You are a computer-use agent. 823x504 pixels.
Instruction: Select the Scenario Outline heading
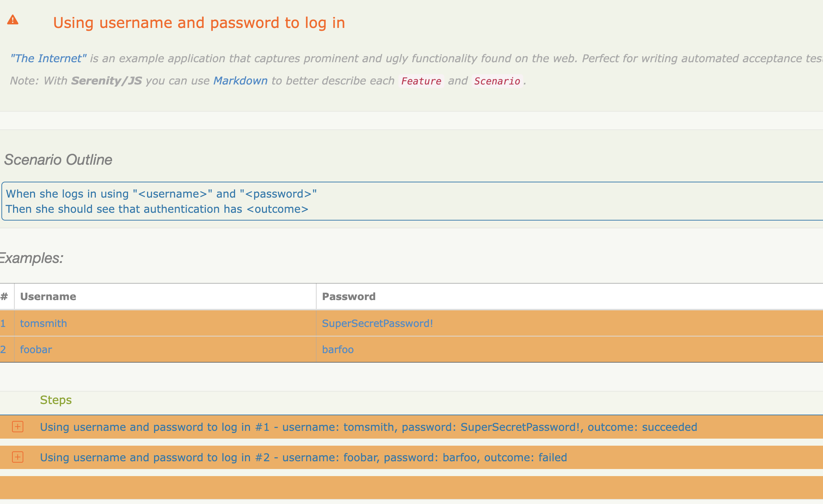coord(58,160)
